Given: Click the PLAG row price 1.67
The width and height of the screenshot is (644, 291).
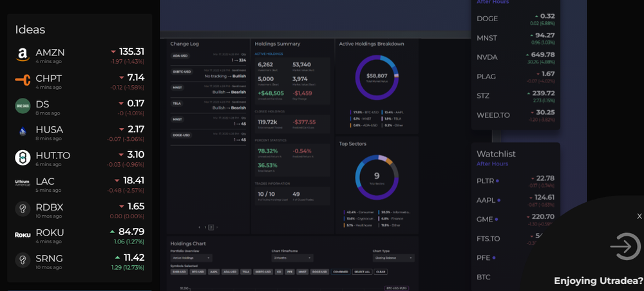Looking at the screenshot, I should (x=548, y=74).
